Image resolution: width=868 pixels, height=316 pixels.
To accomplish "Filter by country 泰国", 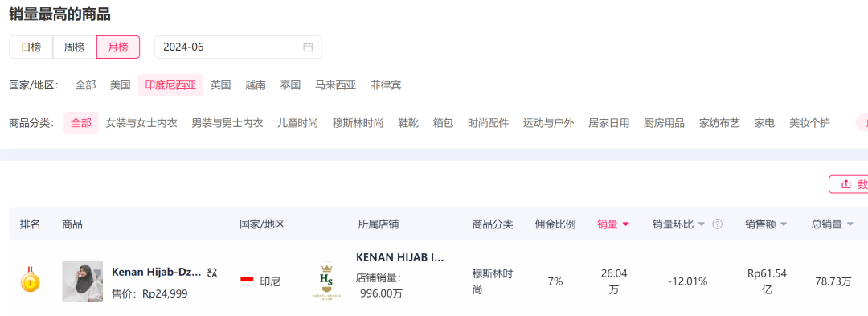I will tap(290, 85).
